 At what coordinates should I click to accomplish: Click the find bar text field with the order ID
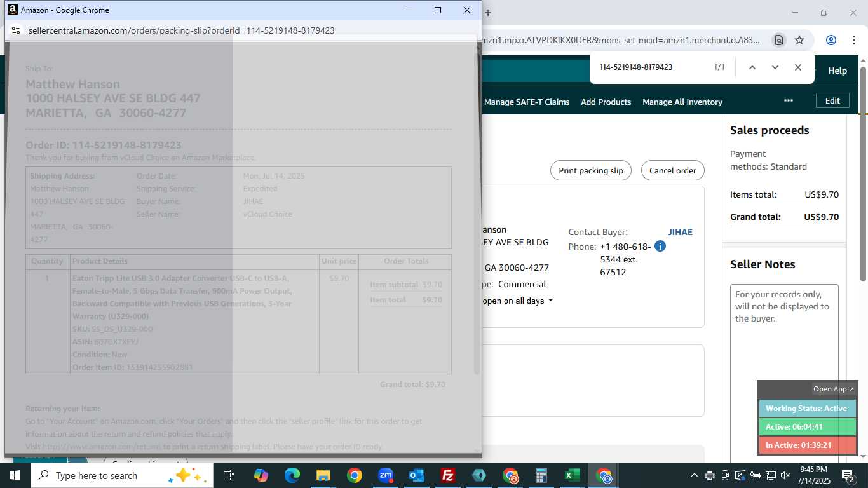point(649,67)
